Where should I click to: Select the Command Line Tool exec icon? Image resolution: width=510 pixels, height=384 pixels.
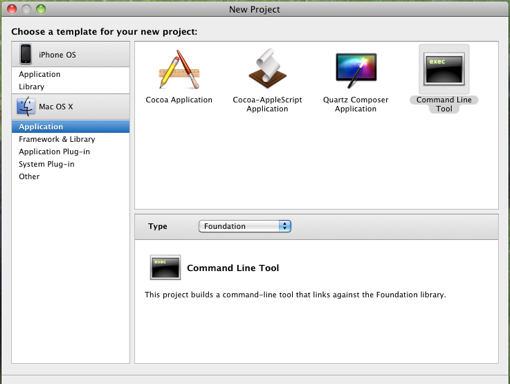(444, 69)
